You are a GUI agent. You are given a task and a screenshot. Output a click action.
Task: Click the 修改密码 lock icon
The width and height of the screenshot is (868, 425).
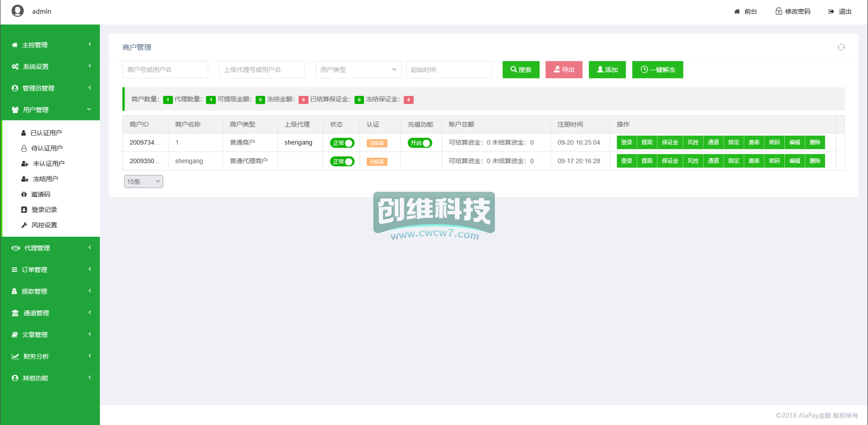[779, 11]
